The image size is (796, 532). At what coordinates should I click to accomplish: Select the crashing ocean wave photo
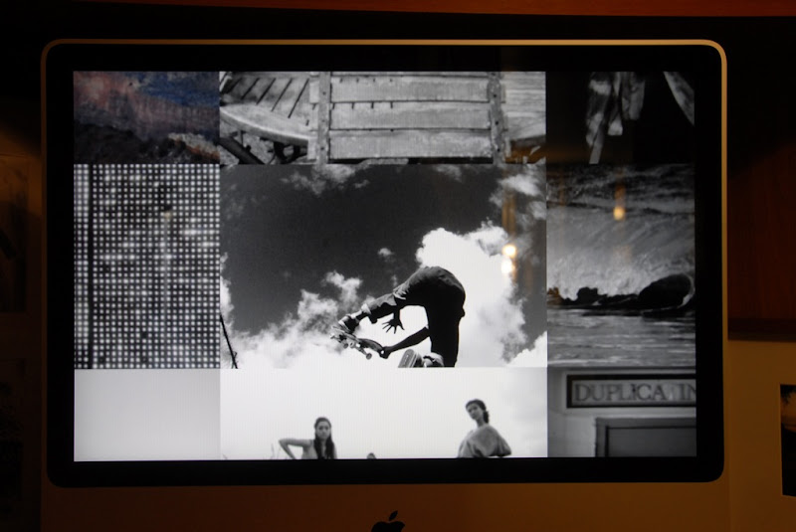pos(621,266)
